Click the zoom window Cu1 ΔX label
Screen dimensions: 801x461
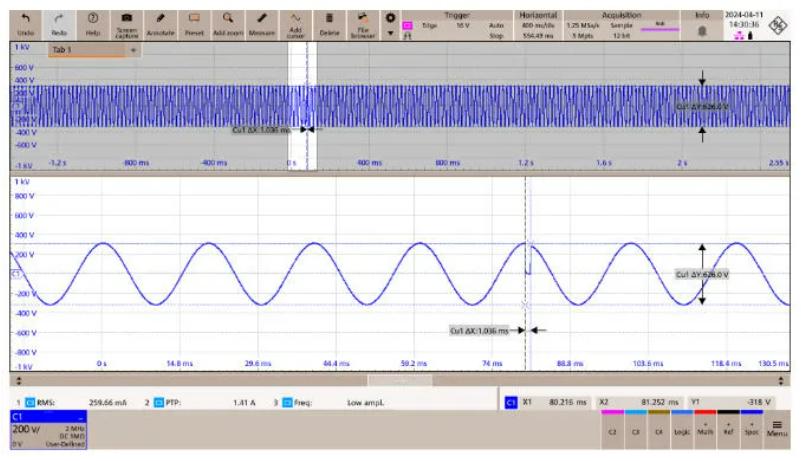pyautogui.click(x=479, y=331)
